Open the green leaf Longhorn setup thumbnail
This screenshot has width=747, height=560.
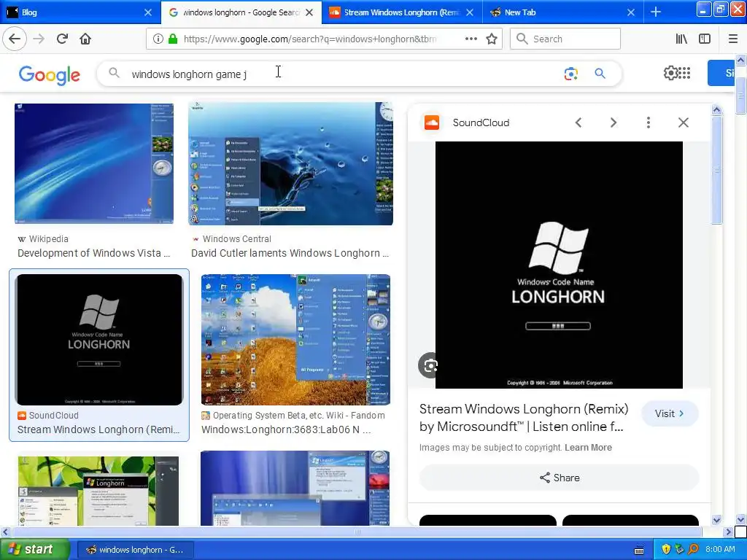tap(98, 491)
